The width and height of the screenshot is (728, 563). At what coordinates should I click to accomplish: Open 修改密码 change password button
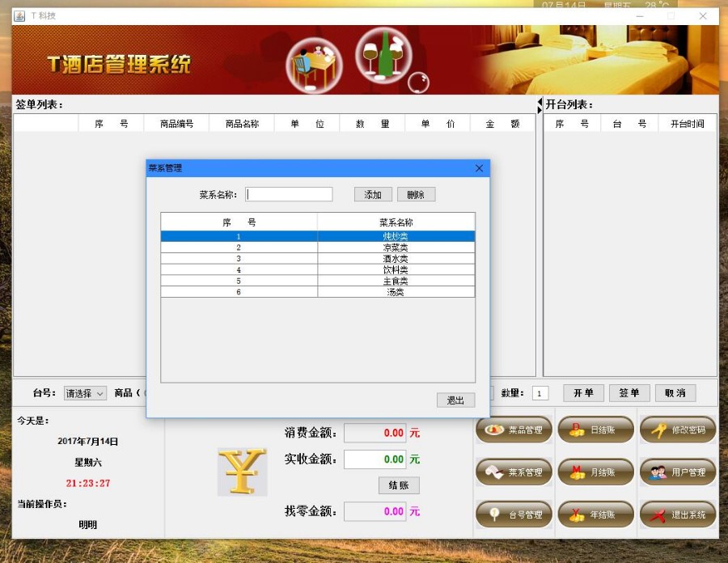click(678, 430)
